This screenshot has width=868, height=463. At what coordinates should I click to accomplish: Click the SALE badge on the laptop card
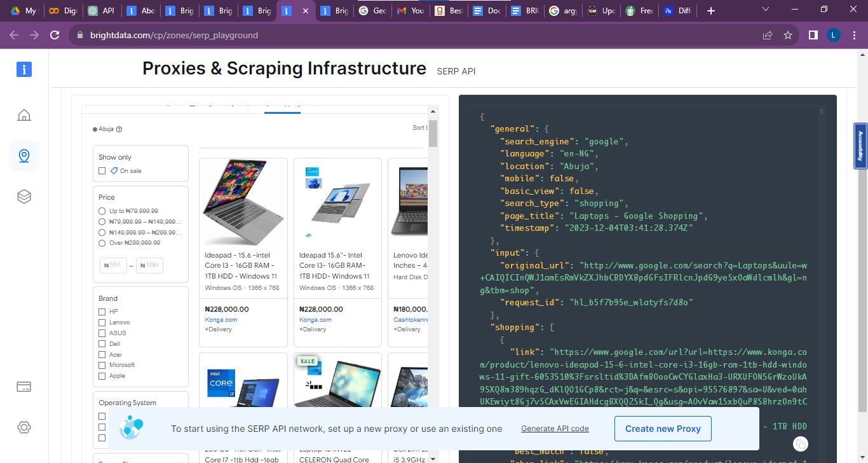[x=308, y=361]
